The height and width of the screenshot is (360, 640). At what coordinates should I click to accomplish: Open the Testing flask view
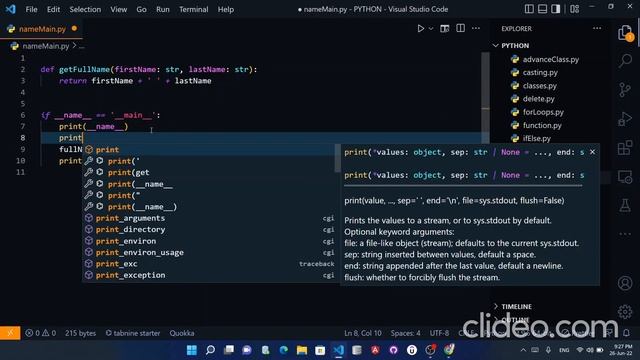click(x=625, y=205)
